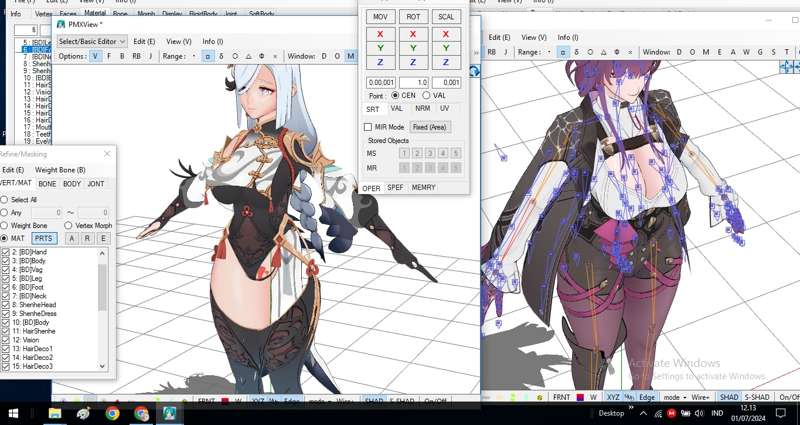800x425 pixels.
Task: Click the green Y under the ROT column
Action: pos(413,48)
